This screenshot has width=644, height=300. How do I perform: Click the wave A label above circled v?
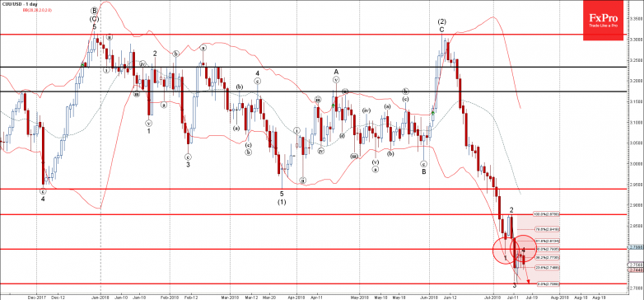(x=336, y=72)
